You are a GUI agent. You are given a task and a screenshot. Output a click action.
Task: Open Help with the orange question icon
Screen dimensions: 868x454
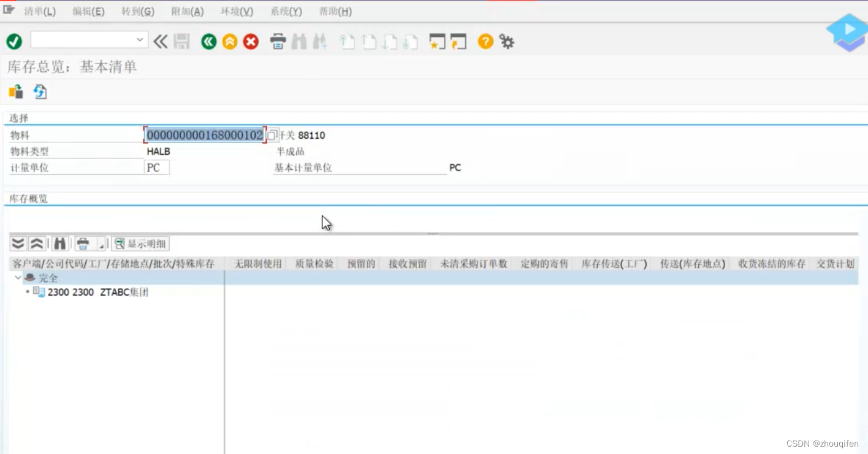click(485, 42)
